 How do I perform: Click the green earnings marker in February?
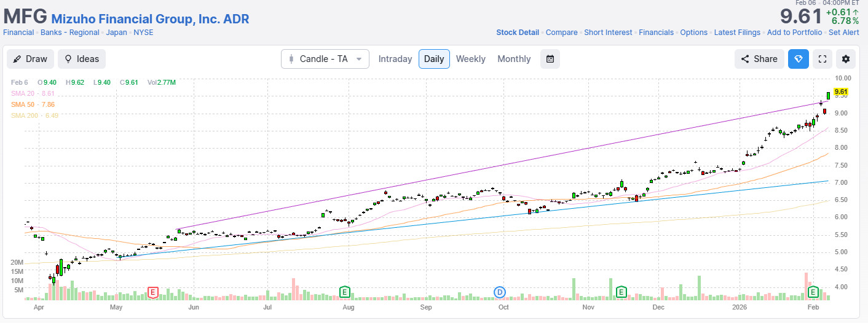813,292
